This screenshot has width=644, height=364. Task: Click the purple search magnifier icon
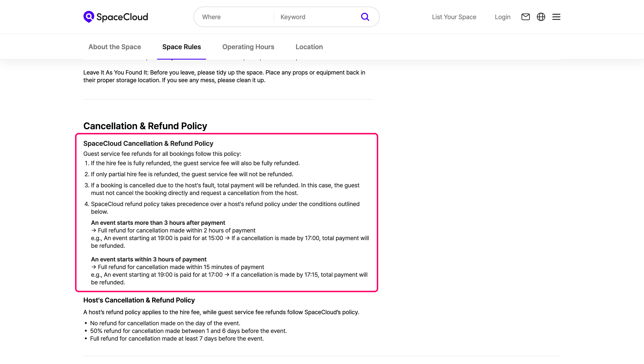pos(365,17)
